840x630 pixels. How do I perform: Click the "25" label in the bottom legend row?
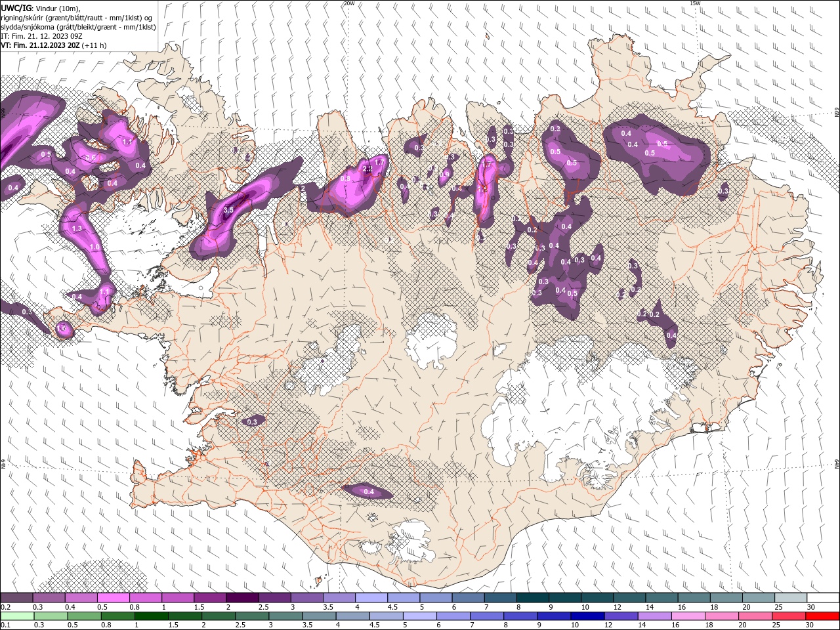(776, 625)
